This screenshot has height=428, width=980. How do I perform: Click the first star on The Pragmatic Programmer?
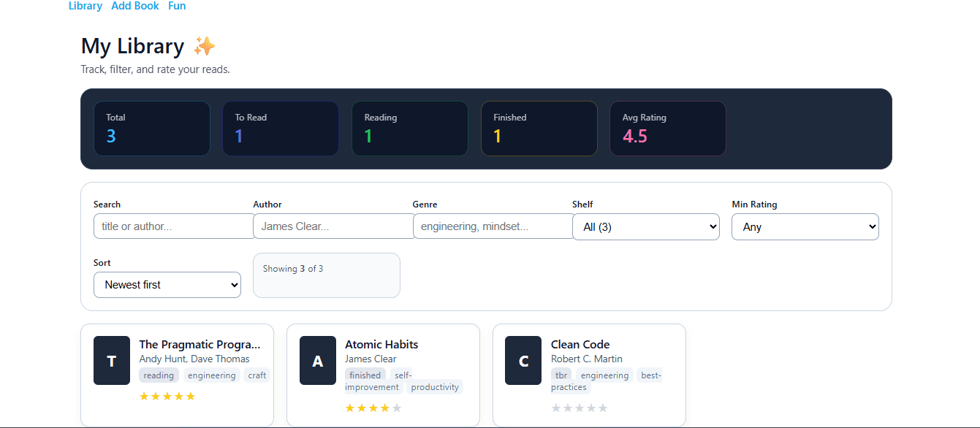point(144,397)
